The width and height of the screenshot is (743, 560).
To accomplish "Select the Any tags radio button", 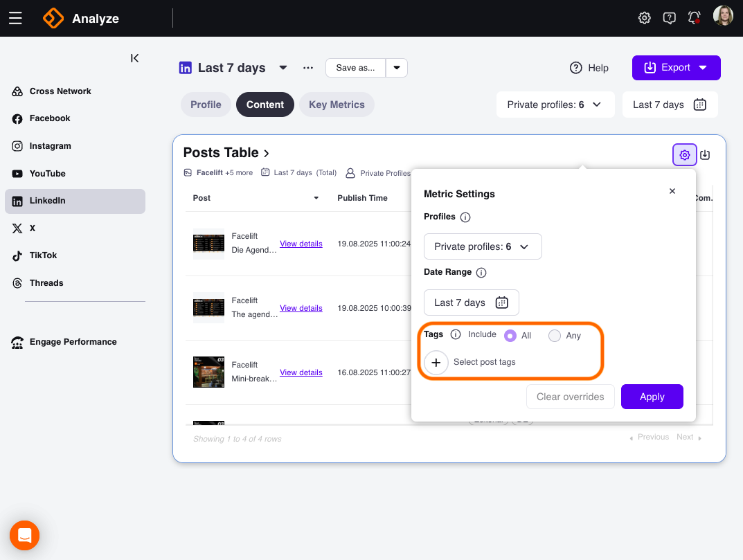I will (554, 336).
